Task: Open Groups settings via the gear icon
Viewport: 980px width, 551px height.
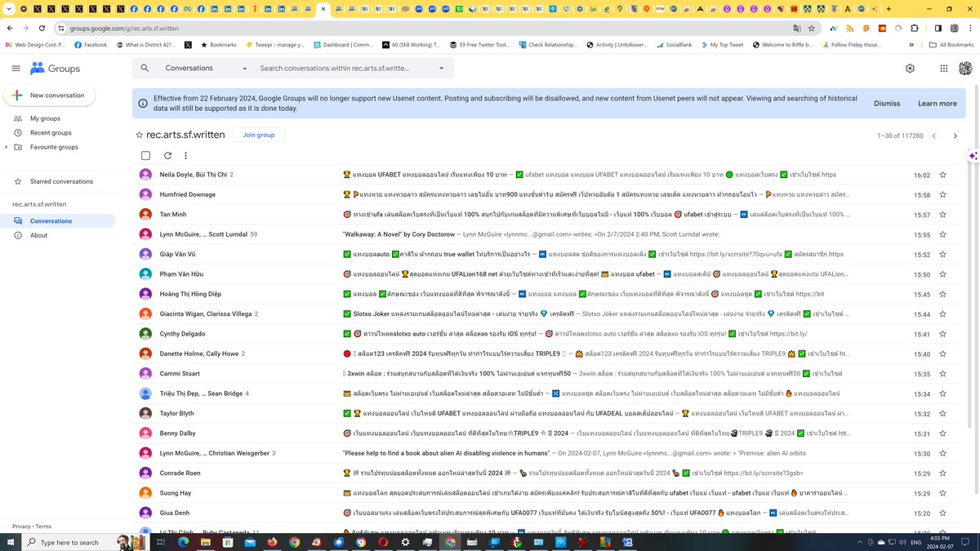Action: pos(910,69)
